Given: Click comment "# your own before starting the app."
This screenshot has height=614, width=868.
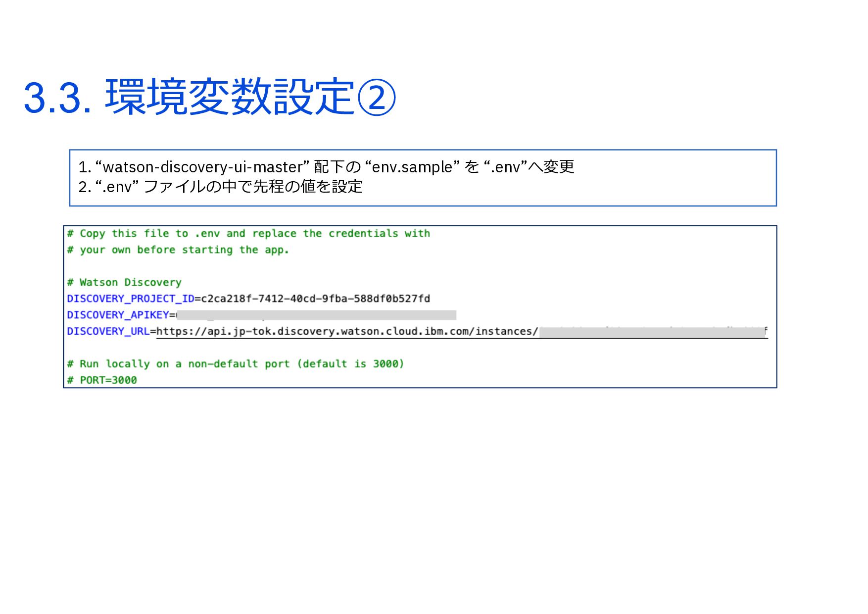Looking at the screenshot, I should tap(178, 250).
